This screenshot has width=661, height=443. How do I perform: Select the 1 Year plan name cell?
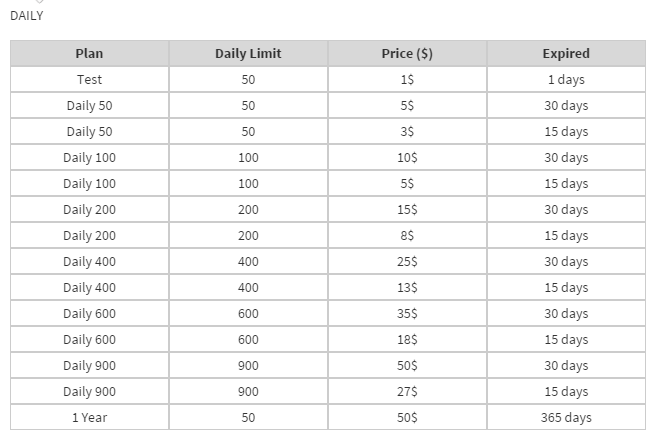[x=89, y=418]
